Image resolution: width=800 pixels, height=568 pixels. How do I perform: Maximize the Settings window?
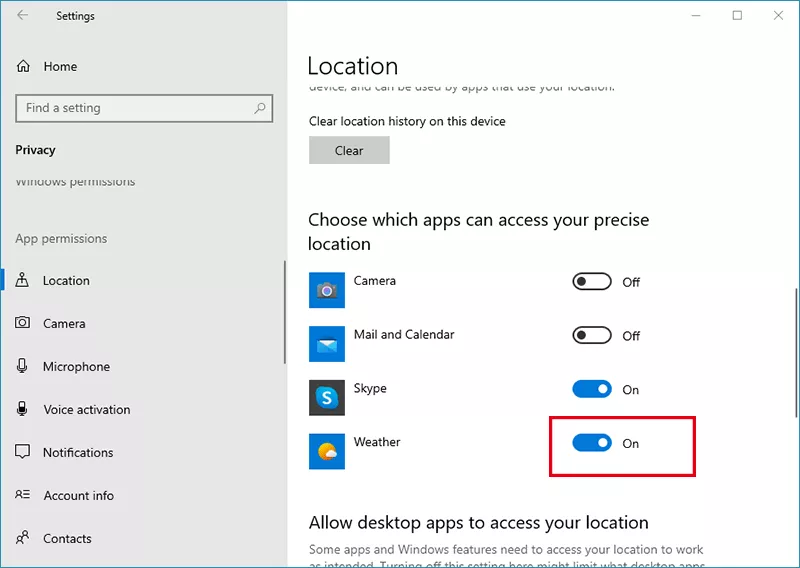tap(737, 15)
